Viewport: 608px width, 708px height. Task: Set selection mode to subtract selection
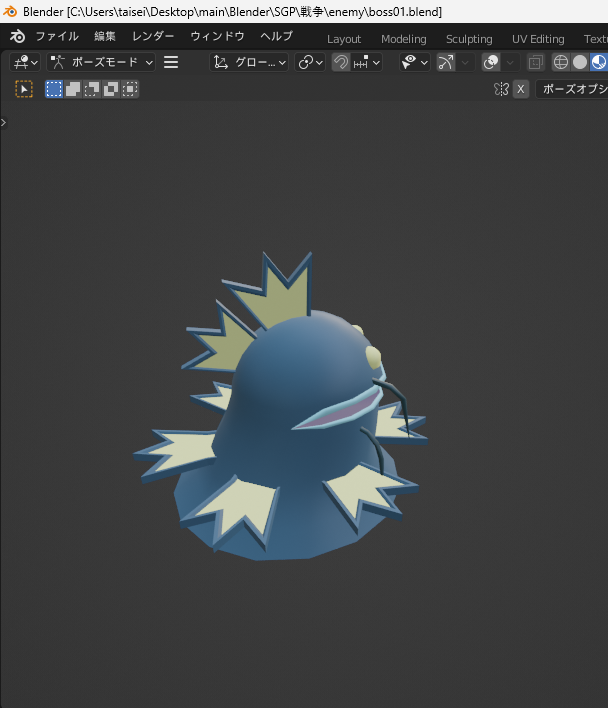tap(92, 89)
